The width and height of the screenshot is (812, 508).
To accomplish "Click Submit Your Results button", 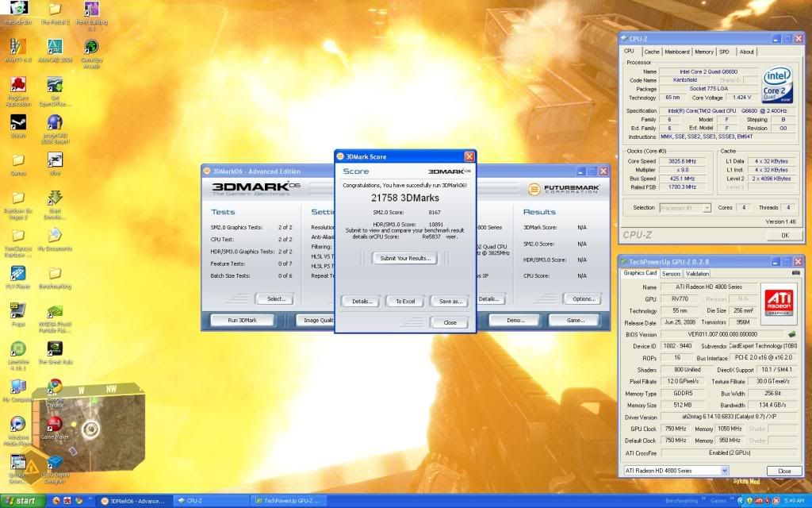I will [x=405, y=258].
